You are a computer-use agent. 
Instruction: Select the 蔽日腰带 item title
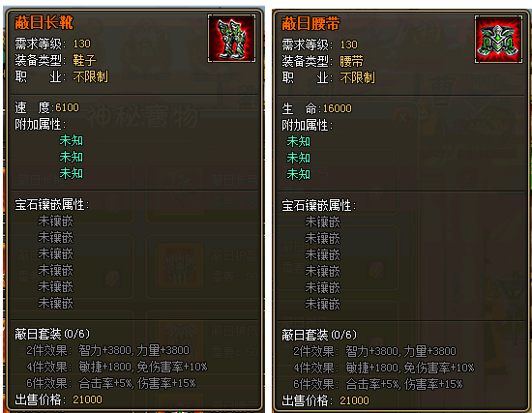pyautogui.click(x=310, y=24)
